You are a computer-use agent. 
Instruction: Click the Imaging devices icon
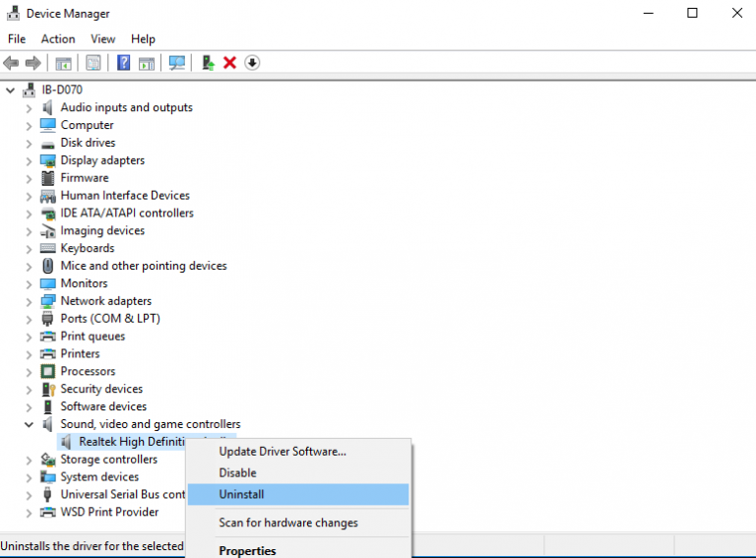pos(47,231)
